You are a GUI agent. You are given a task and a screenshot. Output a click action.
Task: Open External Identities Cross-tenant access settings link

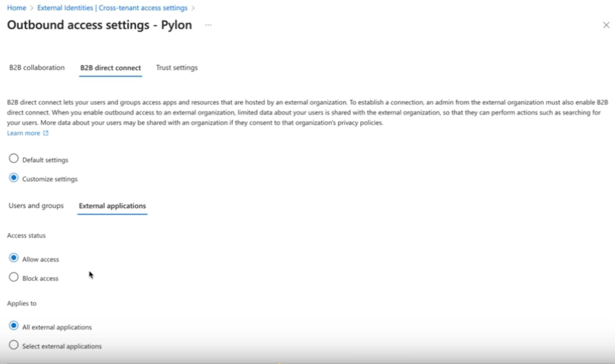click(112, 8)
